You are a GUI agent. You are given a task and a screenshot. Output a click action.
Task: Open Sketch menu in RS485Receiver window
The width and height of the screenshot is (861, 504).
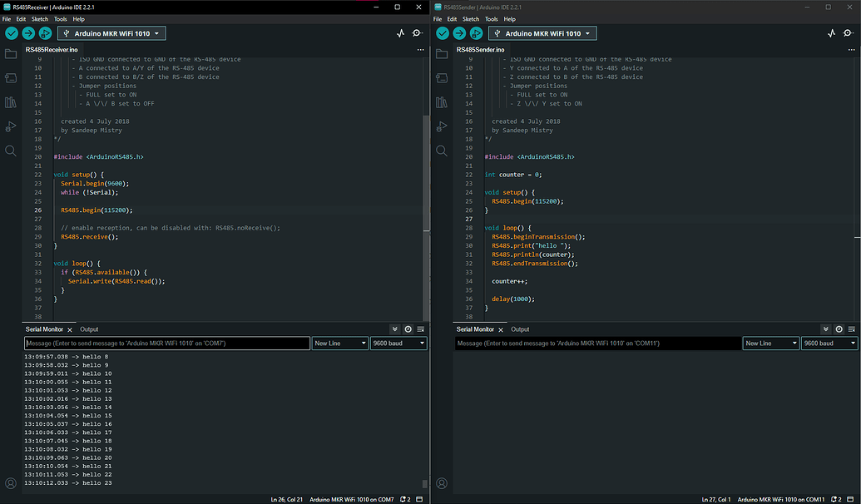coord(40,18)
